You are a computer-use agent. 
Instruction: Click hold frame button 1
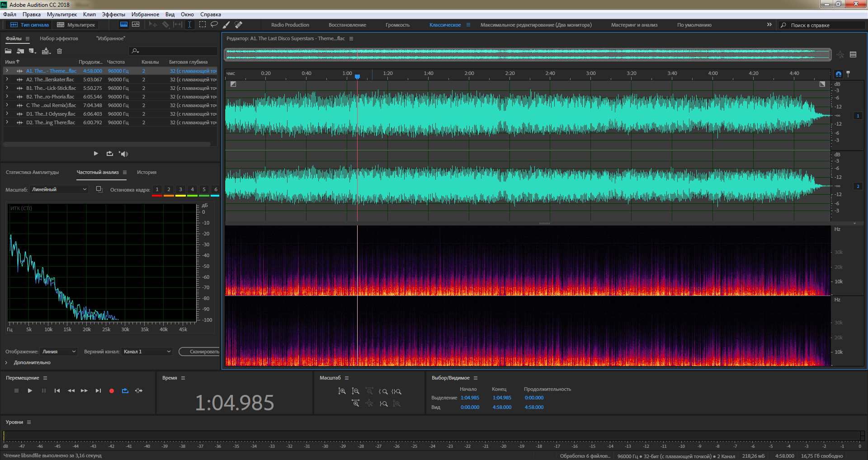tap(157, 190)
